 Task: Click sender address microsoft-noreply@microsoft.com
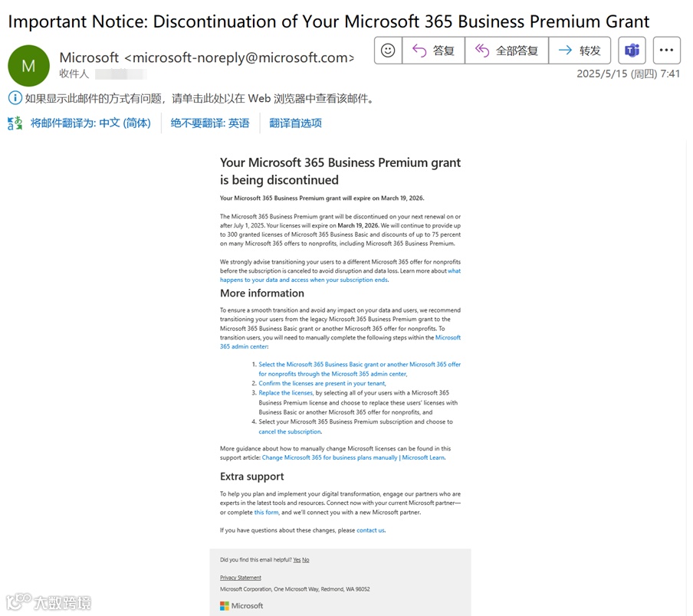point(239,57)
